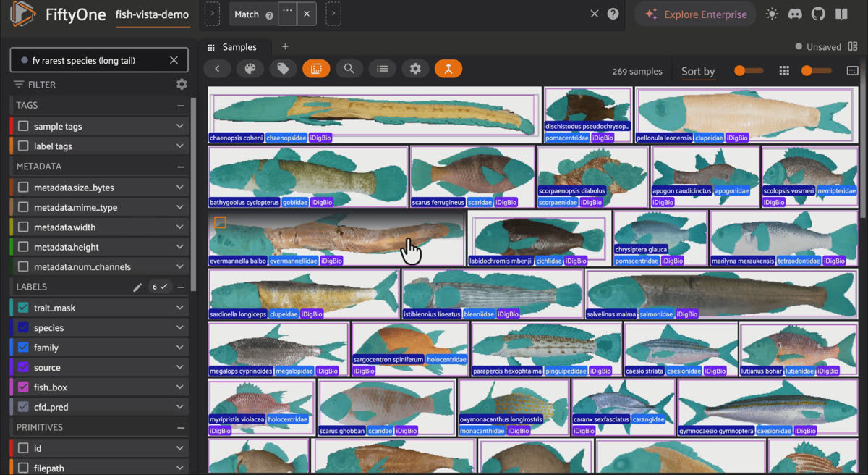
Task: Open the help question mark icon
Action: coord(613,14)
